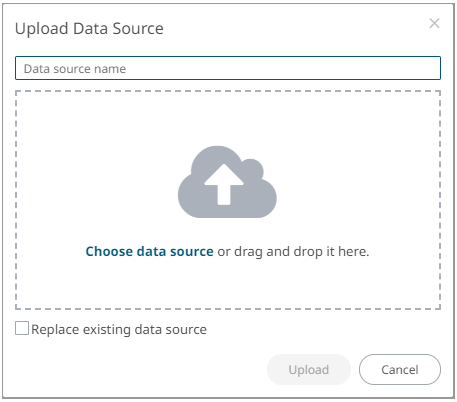457x402 pixels.
Task: Click the disabled Upload button
Action: point(309,370)
